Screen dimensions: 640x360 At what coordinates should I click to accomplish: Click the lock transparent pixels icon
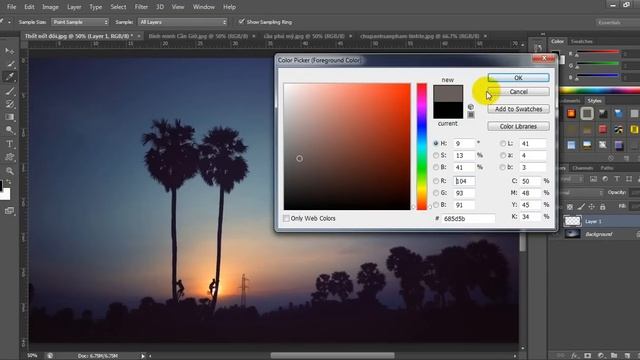570,207
